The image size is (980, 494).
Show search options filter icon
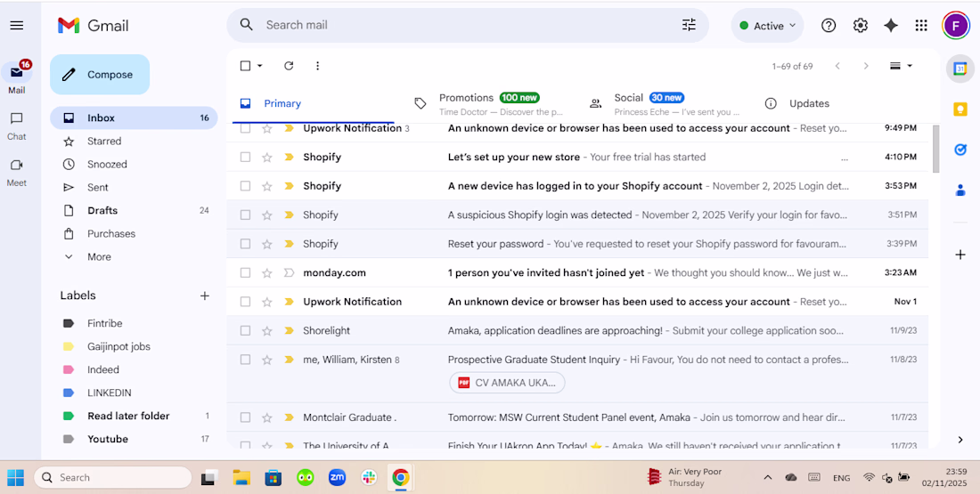tap(689, 25)
